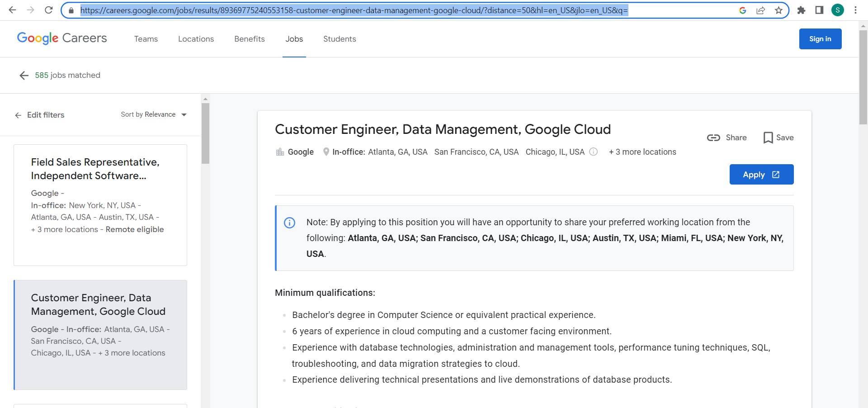This screenshot has height=408, width=868.
Task: Go back using browser back arrow
Action: pos(13,10)
